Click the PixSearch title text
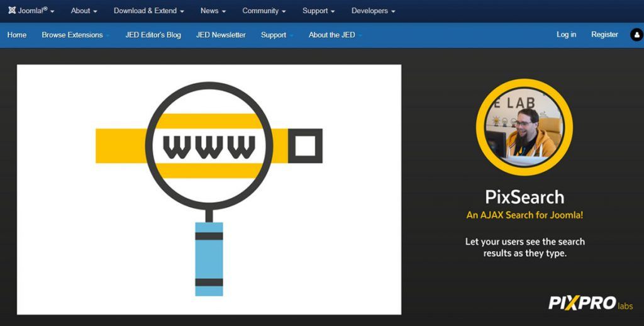This screenshot has width=644, height=326. point(525,198)
